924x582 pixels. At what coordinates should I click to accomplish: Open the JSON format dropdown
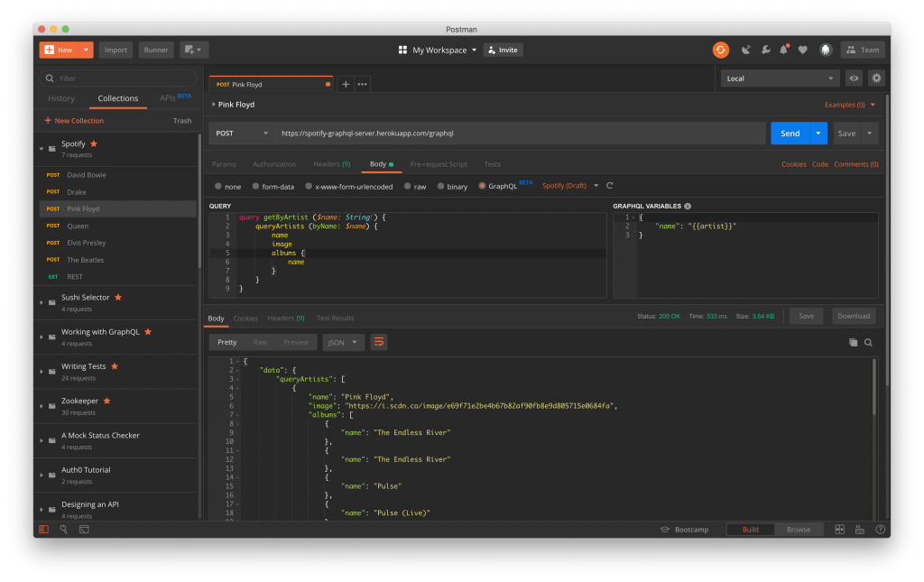click(343, 342)
